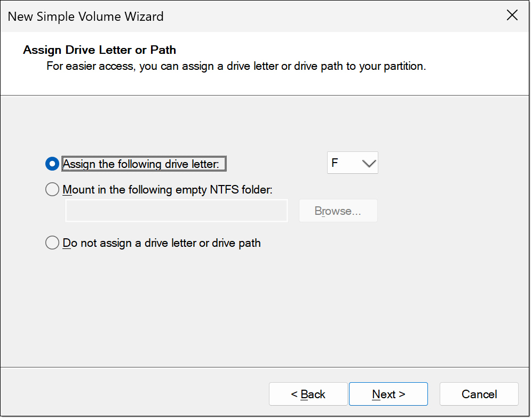The height and width of the screenshot is (419, 532).
Task: Close the New Simple Volume Wizard window
Action: (512, 15)
